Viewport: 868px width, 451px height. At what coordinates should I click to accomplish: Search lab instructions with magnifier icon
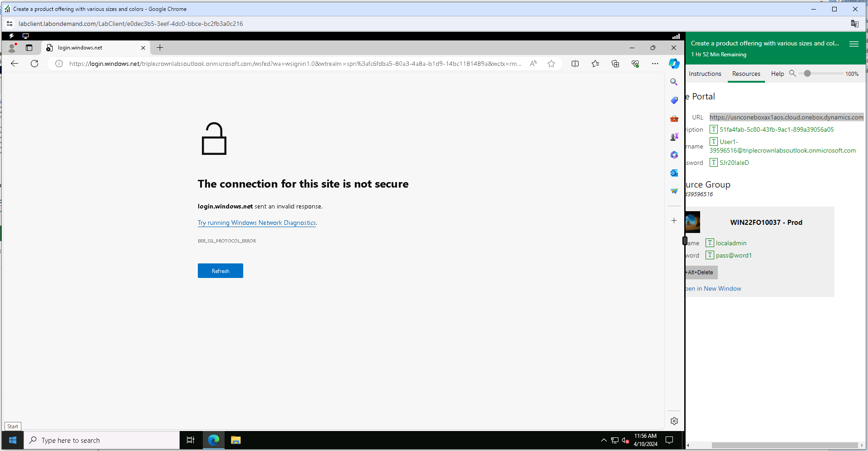793,73
